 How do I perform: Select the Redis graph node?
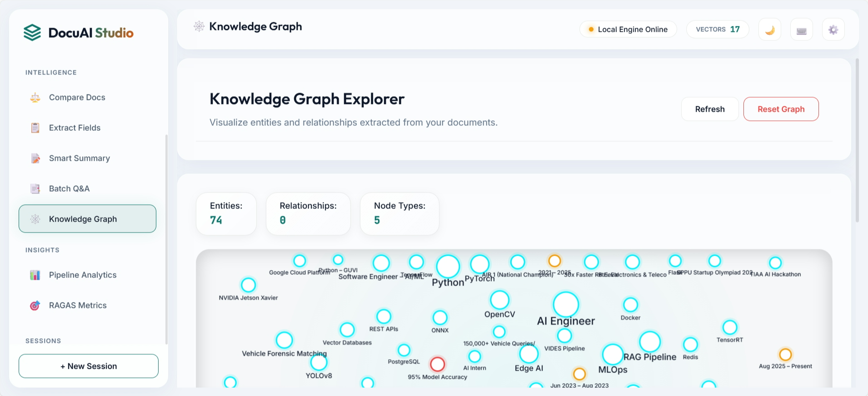(x=690, y=345)
